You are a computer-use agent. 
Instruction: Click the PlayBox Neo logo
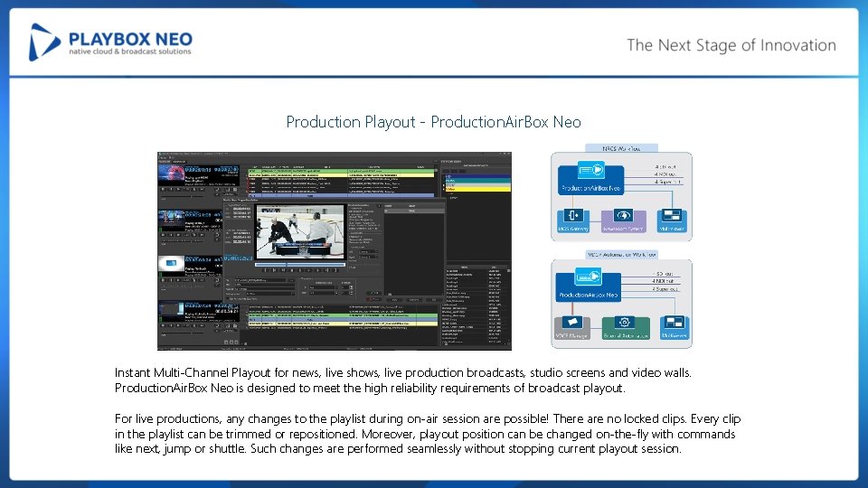click(x=110, y=42)
